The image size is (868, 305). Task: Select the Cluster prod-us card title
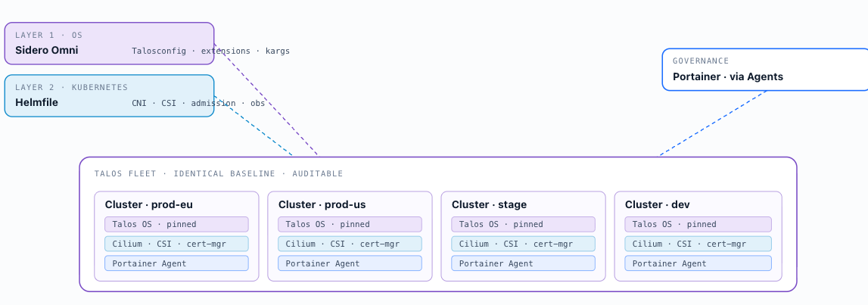pyautogui.click(x=322, y=205)
